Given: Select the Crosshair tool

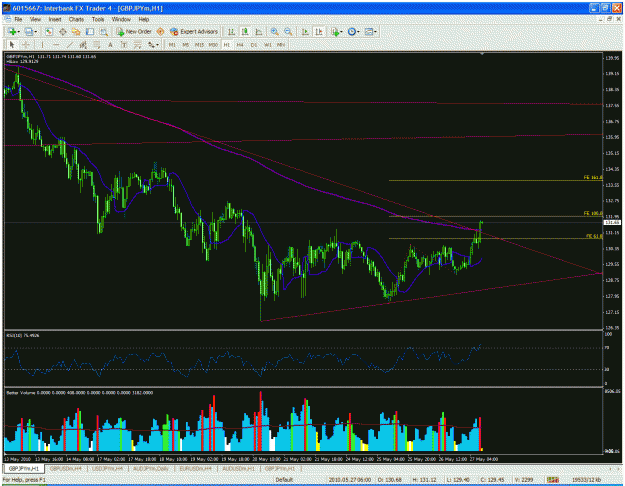Looking at the screenshot, I should 26,45.
